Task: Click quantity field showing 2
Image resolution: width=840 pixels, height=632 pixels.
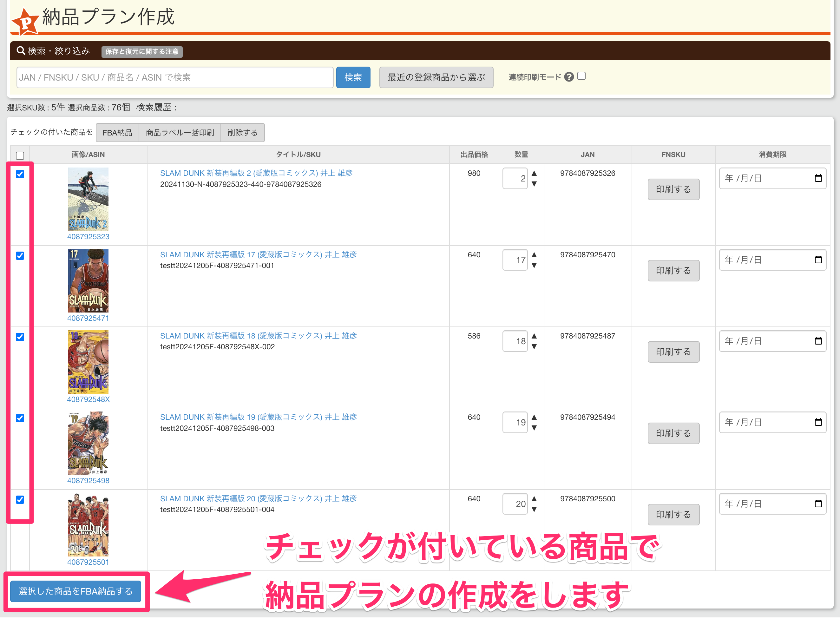Action: pyautogui.click(x=515, y=179)
